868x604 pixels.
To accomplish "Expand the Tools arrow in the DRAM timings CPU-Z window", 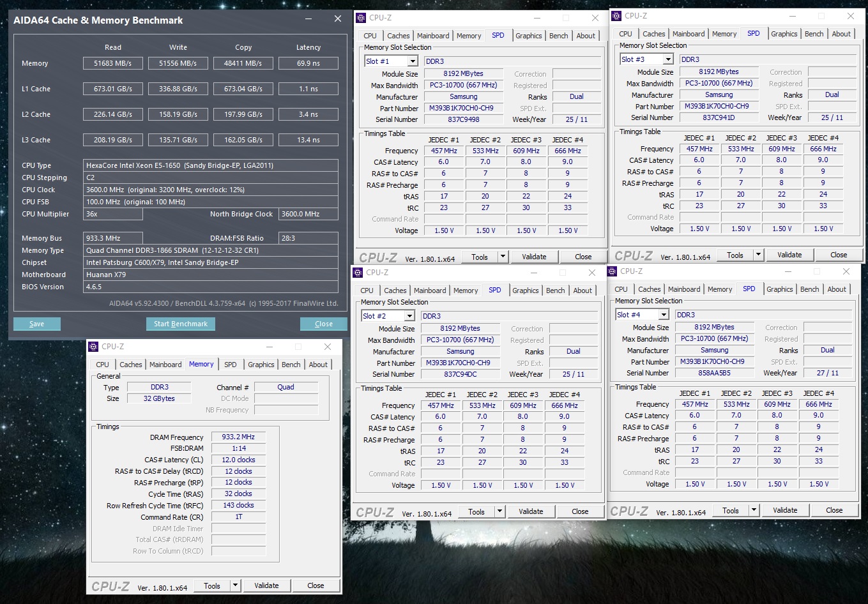I will click(x=235, y=585).
